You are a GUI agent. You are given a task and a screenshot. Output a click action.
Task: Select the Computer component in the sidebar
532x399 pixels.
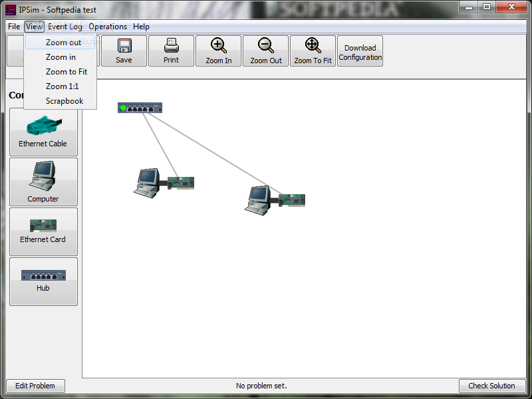tap(43, 182)
